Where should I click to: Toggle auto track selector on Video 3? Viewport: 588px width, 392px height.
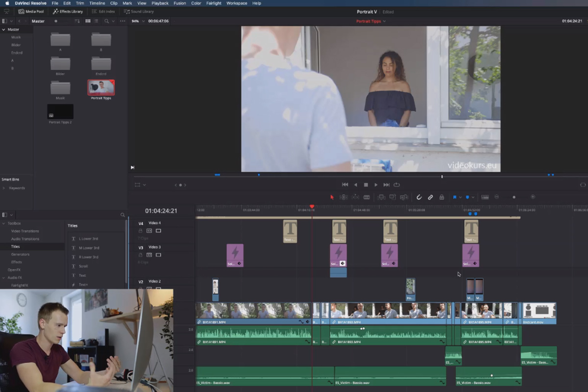[149, 255]
